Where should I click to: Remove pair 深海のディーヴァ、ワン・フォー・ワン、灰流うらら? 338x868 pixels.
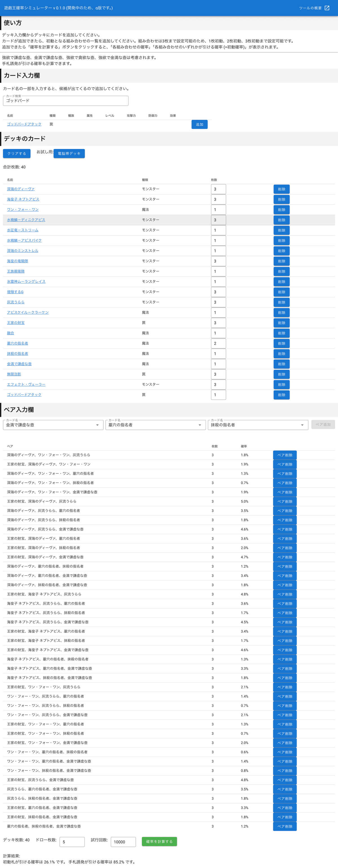click(285, 455)
